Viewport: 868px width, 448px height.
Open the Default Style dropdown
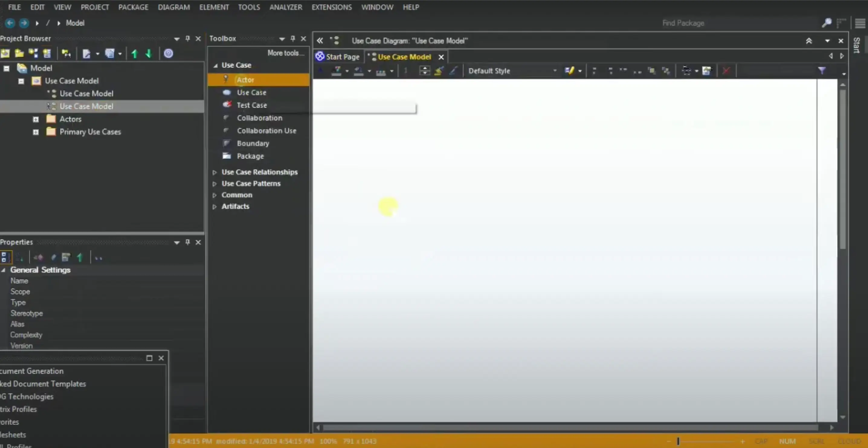pos(555,71)
